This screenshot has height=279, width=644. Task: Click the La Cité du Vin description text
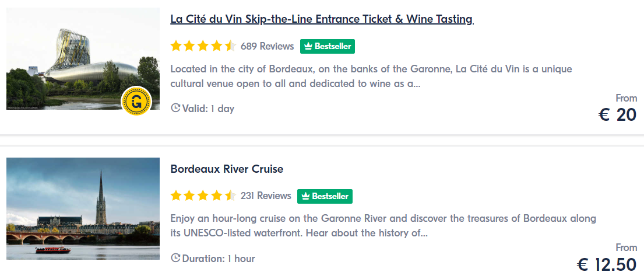tap(371, 76)
